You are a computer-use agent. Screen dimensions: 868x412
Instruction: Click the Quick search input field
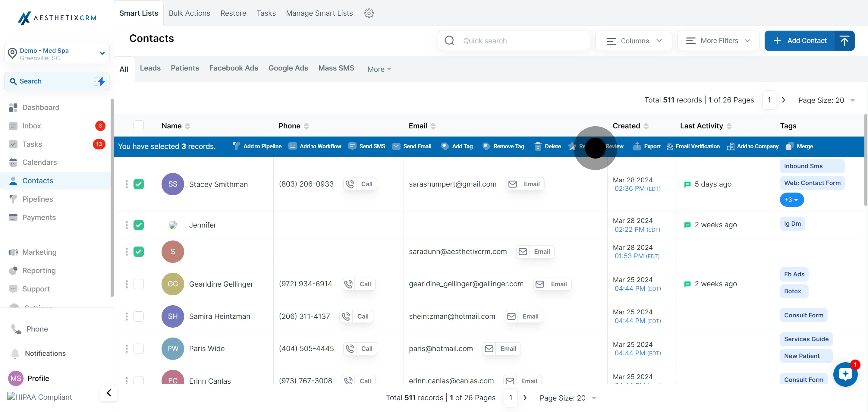coord(519,41)
